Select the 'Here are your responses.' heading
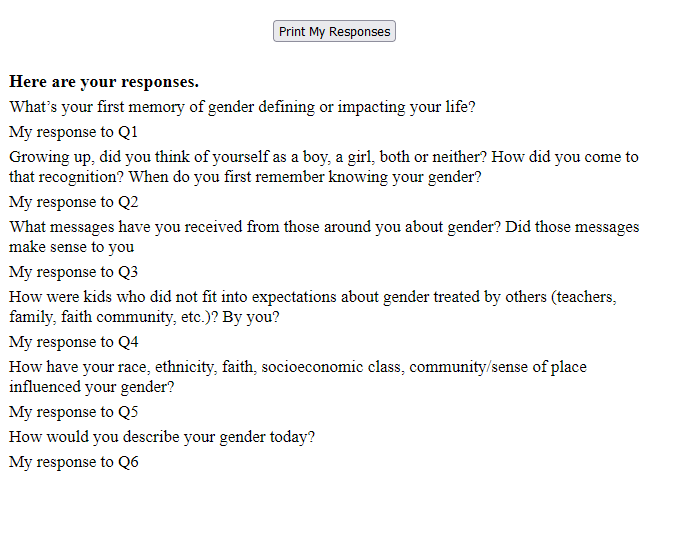Viewport: 689px width, 536px height. point(104,82)
